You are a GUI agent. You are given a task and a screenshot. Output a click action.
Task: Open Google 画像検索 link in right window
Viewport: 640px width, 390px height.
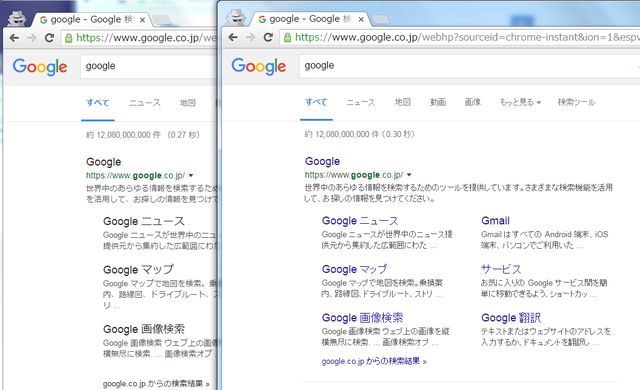pyautogui.click(x=362, y=318)
